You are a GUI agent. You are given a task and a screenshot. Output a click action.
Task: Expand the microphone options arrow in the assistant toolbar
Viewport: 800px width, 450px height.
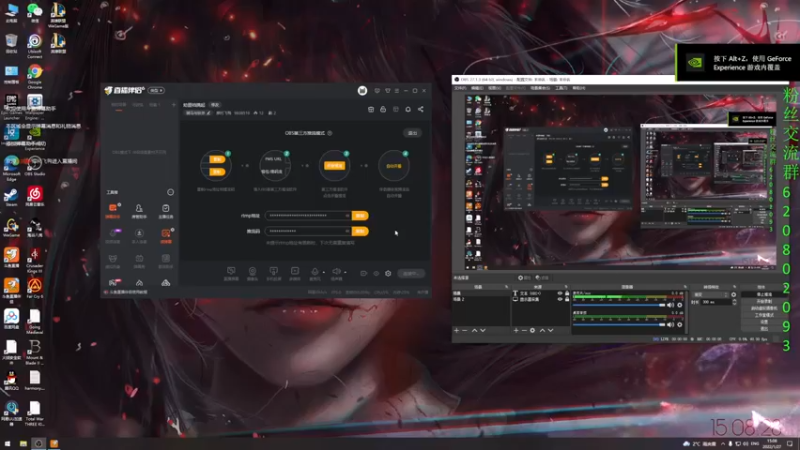[323, 272]
